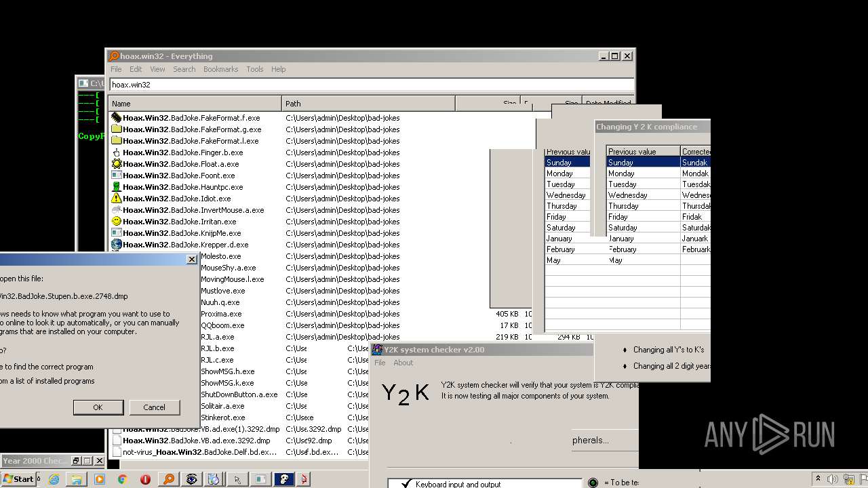Select the Finger.b.exe file icon

117,152
